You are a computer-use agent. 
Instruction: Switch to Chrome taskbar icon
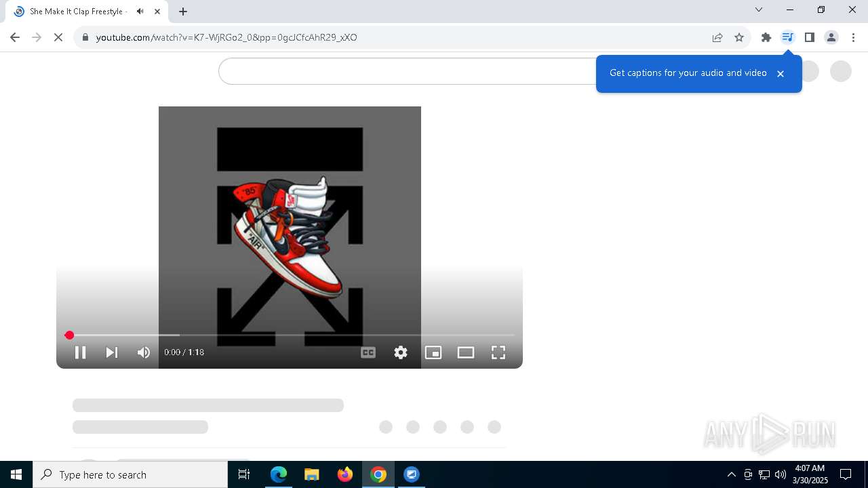(378, 474)
